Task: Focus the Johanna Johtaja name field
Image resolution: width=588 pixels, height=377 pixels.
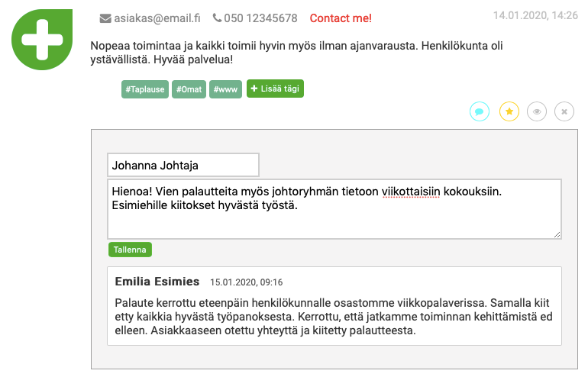Action: coord(183,165)
